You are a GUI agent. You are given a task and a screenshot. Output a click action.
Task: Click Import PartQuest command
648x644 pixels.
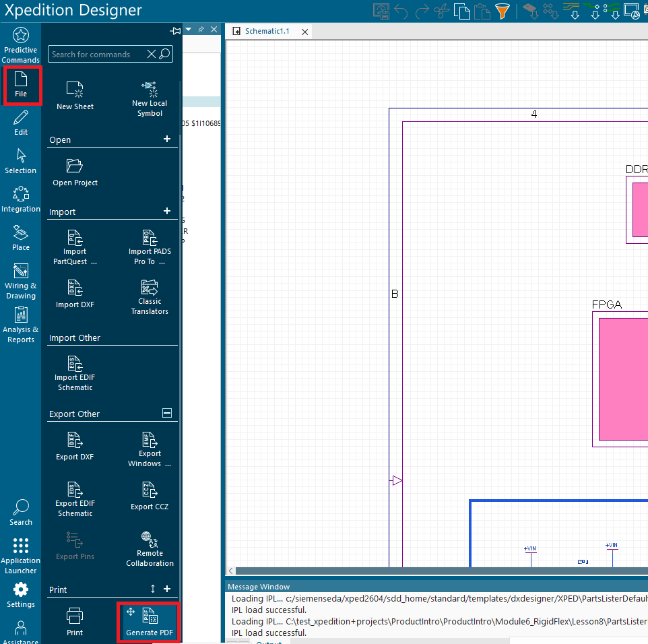[x=75, y=248]
